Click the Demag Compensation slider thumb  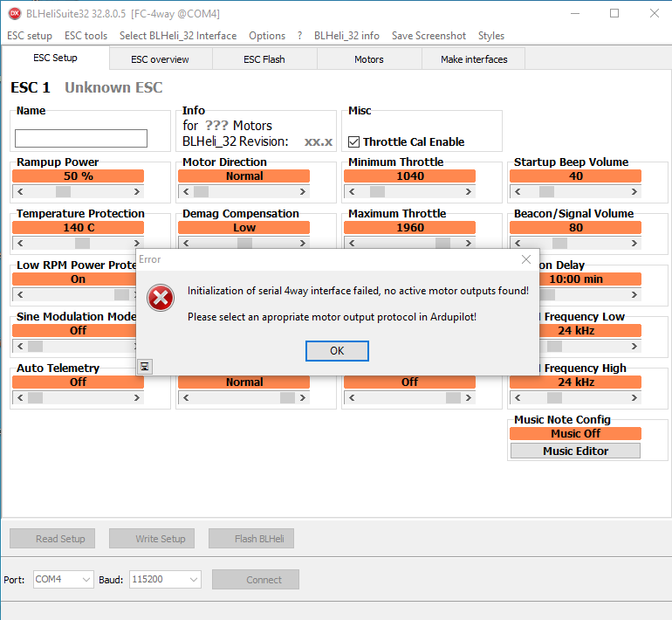[x=244, y=243]
